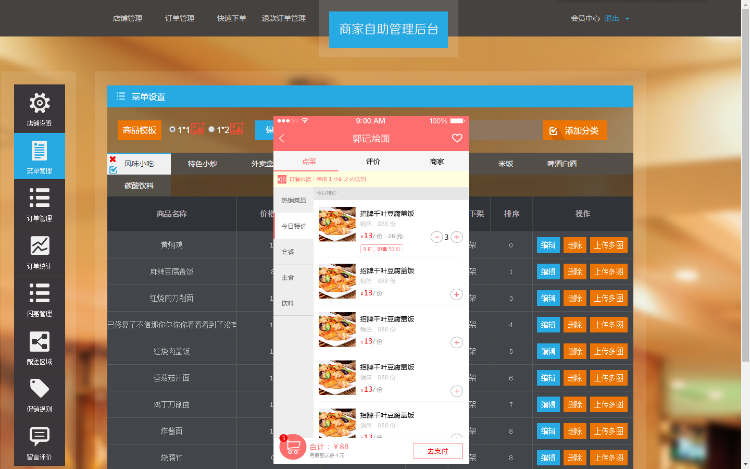Select the 评价 tab in phone preview
The width and height of the screenshot is (750, 469).
(x=373, y=162)
